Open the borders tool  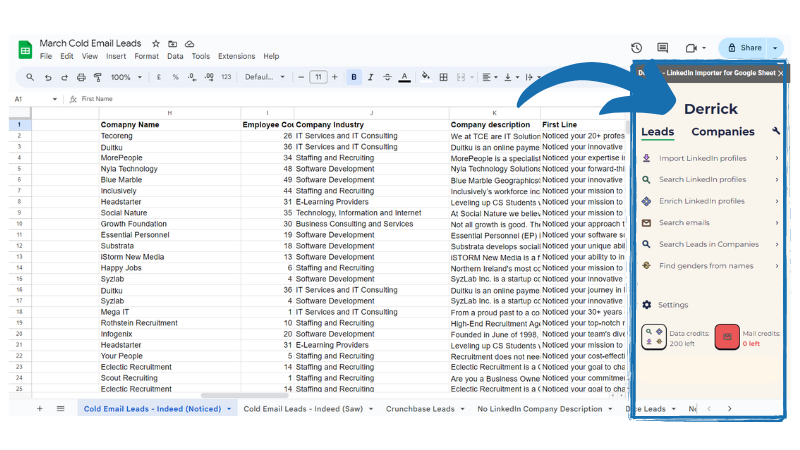(x=443, y=78)
